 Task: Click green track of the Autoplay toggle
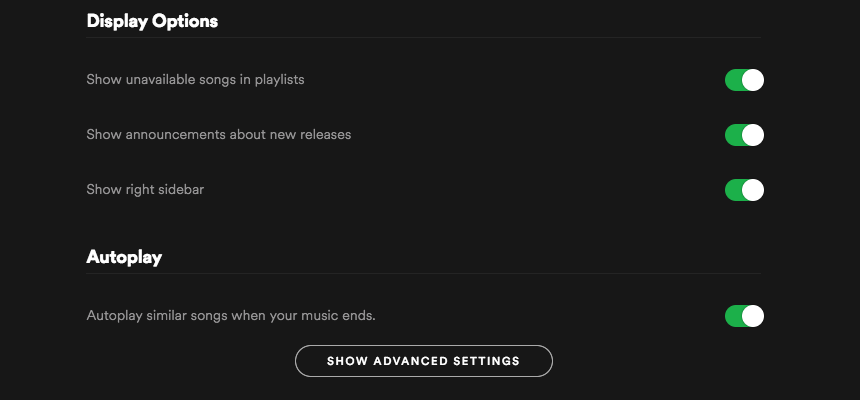coord(734,316)
